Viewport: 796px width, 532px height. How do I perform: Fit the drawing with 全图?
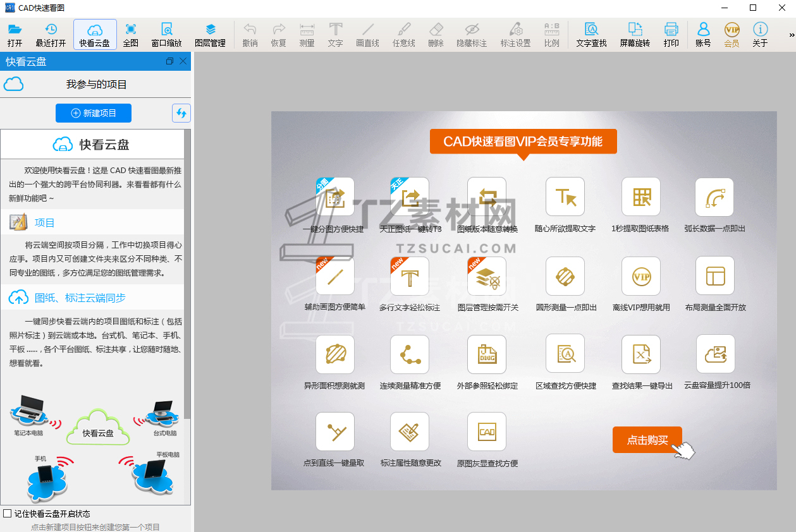pos(130,35)
